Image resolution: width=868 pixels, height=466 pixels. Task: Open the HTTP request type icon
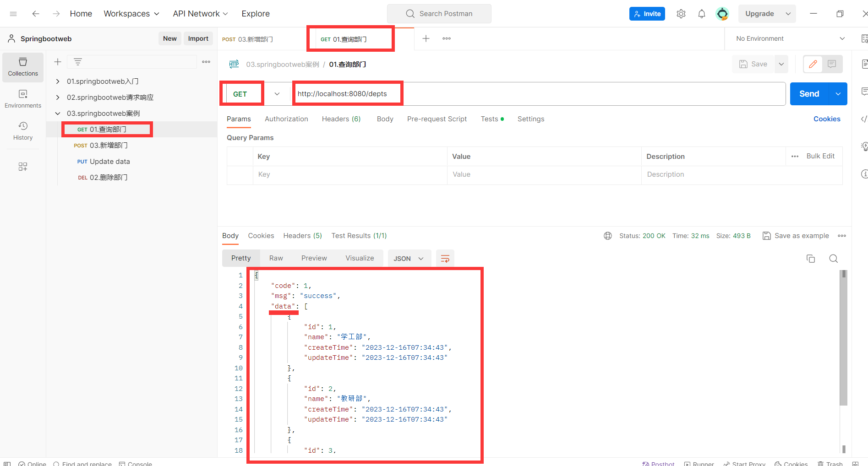234,64
